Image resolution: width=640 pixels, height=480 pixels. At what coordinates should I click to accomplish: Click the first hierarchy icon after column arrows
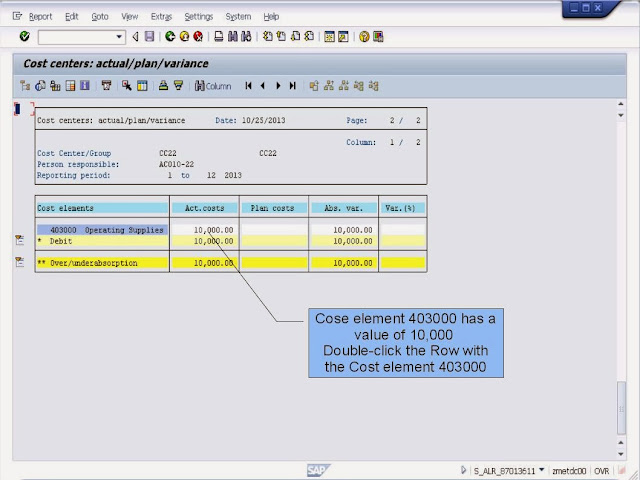click(314, 86)
